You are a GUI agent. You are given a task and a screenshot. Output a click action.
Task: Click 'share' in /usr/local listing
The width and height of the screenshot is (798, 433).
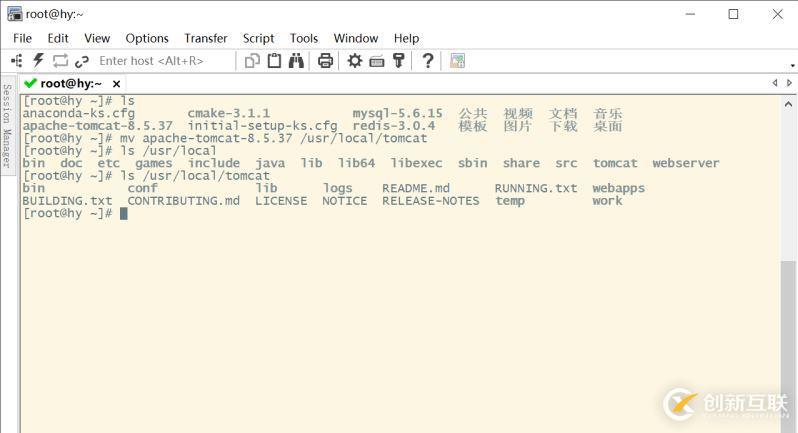click(x=521, y=163)
